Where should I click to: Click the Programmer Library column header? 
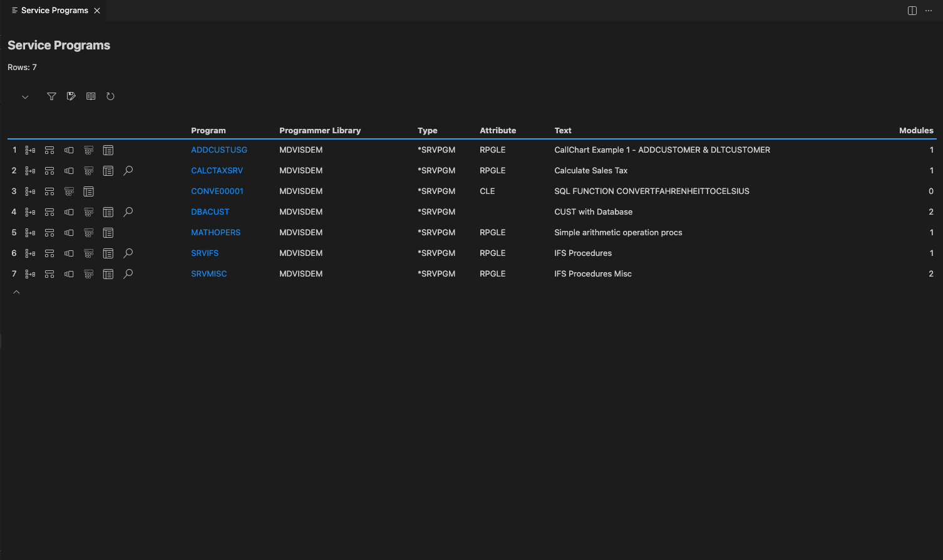(320, 131)
